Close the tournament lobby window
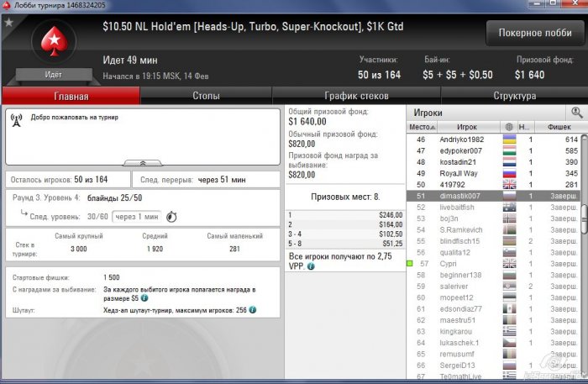 pos(575,3)
